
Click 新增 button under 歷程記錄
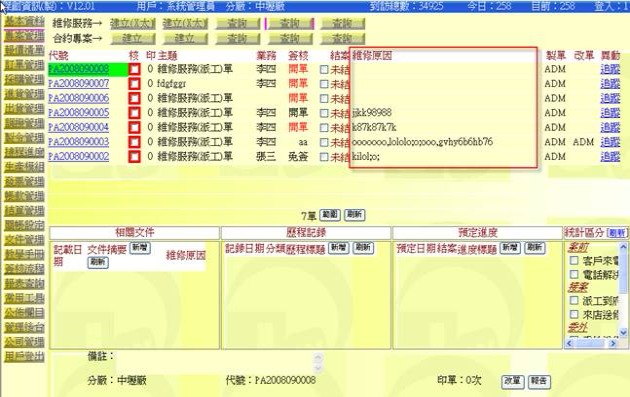(338, 248)
